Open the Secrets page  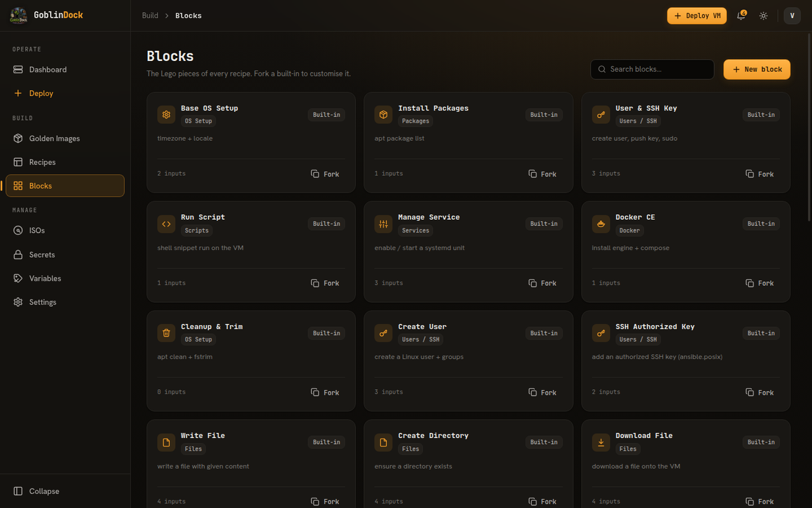(x=65, y=255)
